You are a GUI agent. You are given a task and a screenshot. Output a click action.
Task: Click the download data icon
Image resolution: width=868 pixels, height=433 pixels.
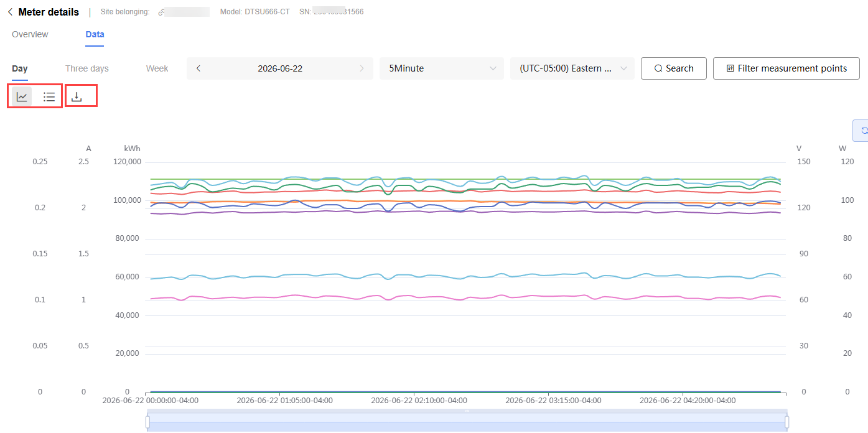point(77,96)
